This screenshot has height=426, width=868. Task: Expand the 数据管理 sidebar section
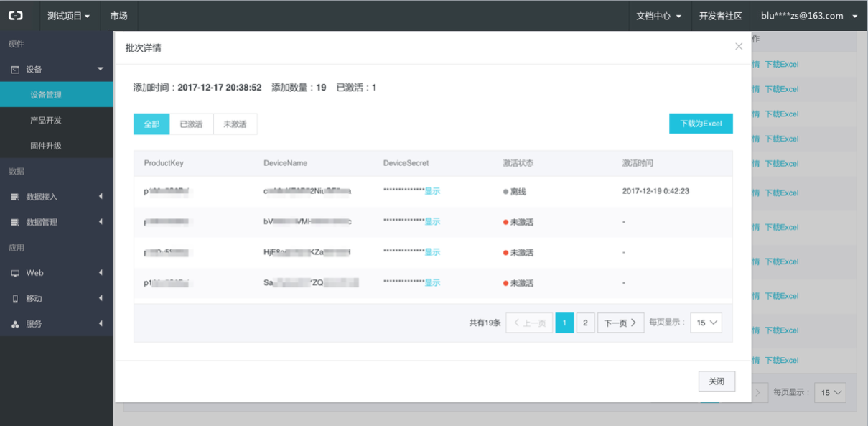pyautogui.click(x=101, y=222)
